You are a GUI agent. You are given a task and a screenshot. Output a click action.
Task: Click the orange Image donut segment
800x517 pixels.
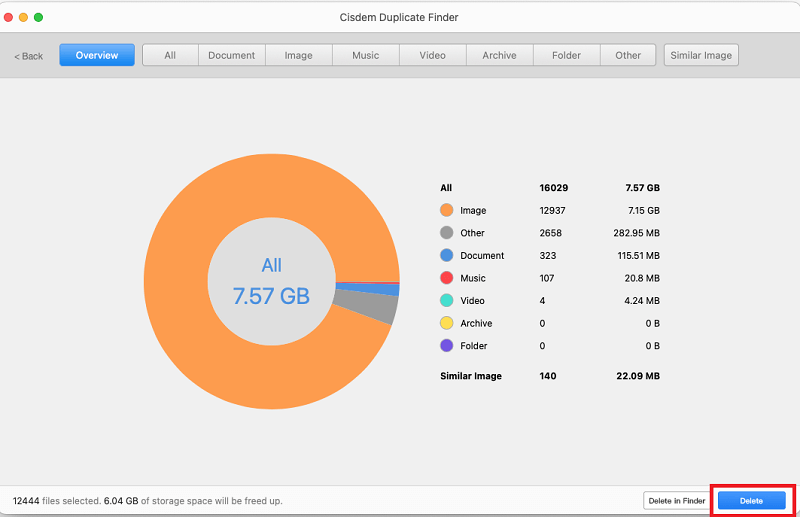[x=176, y=281]
